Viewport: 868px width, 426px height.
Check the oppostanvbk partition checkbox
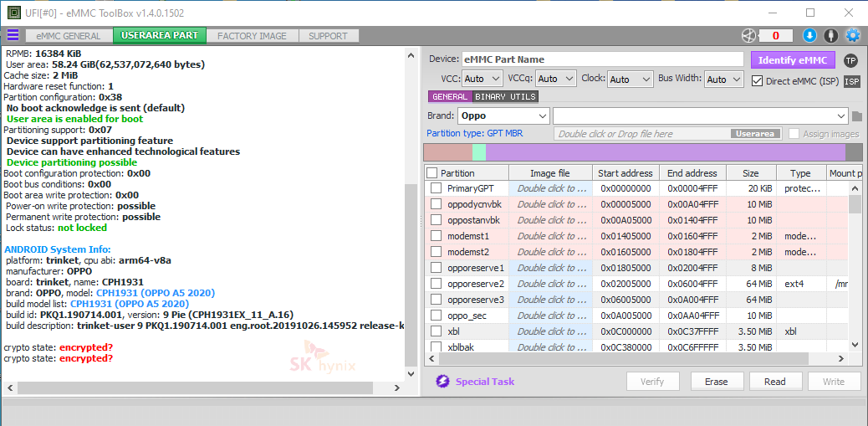tap(437, 220)
